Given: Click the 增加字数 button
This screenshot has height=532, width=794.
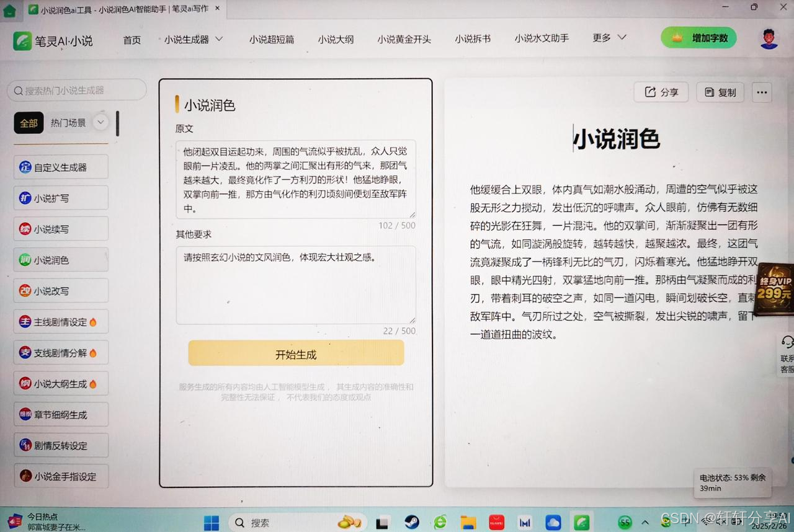Looking at the screenshot, I should coord(698,38).
